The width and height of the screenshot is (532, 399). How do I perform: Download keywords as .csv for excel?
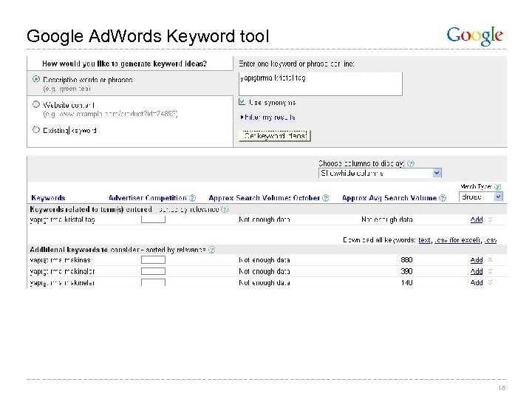pos(457,240)
